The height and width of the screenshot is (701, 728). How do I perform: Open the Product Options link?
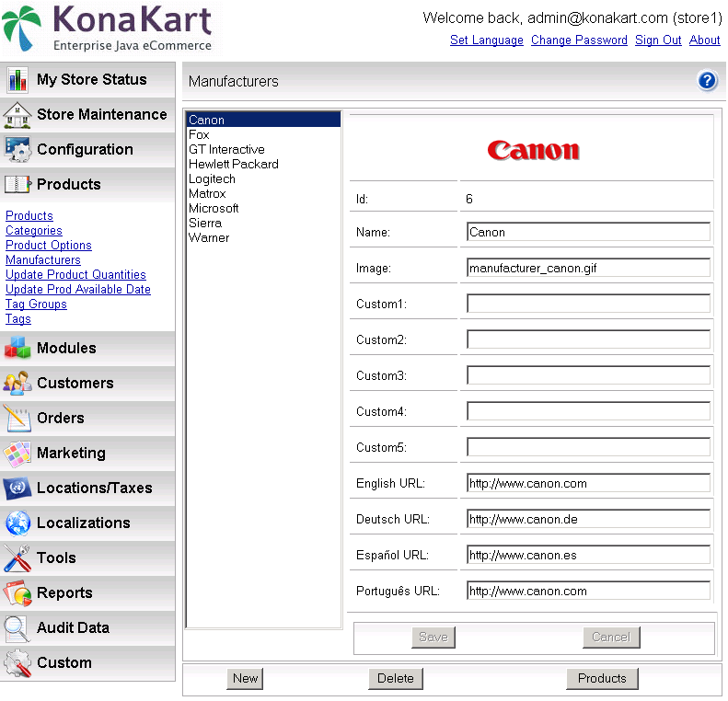(x=49, y=246)
